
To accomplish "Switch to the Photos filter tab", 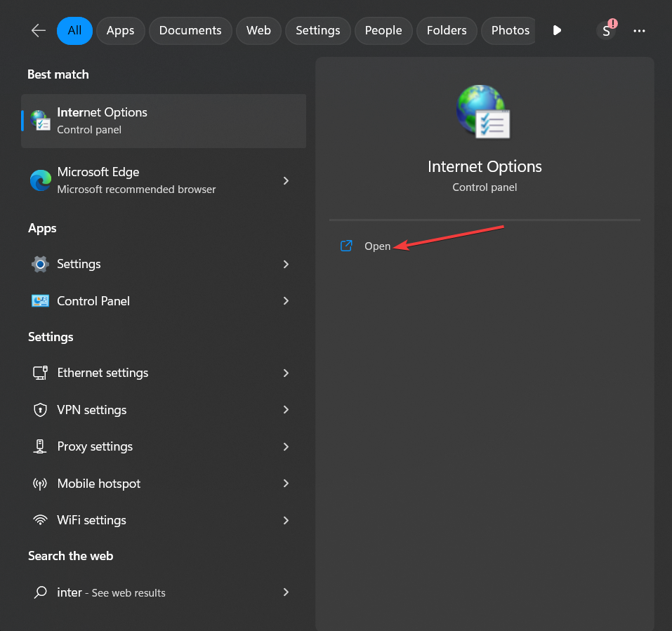I will (510, 30).
